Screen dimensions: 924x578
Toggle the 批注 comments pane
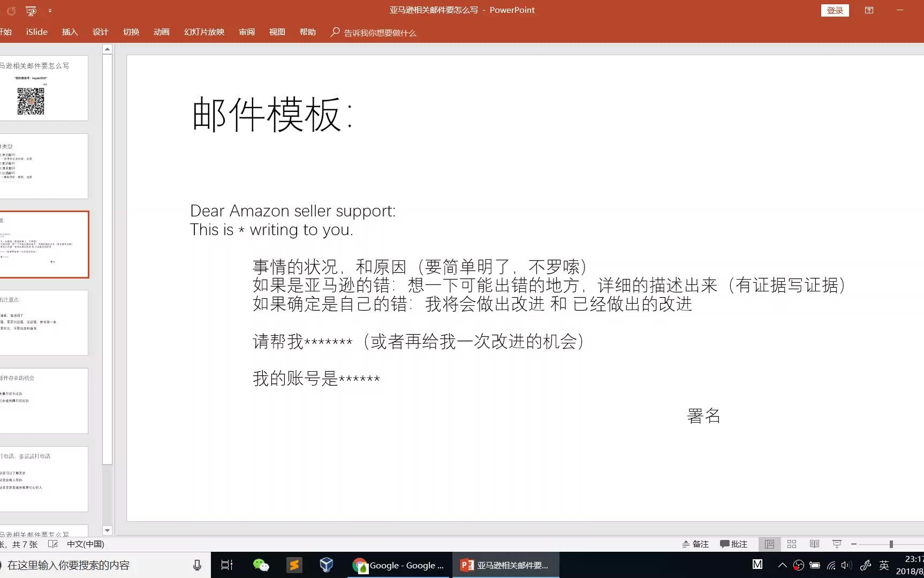tap(733, 544)
